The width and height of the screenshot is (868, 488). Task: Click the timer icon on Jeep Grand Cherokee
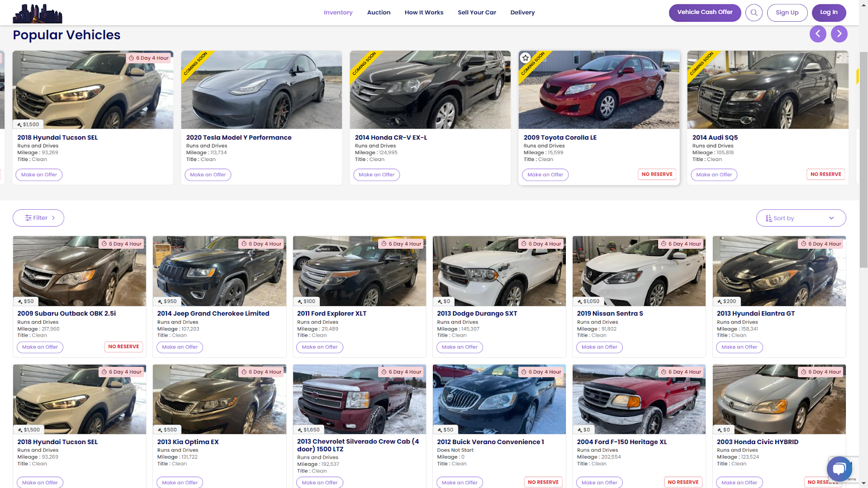tap(244, 244)
